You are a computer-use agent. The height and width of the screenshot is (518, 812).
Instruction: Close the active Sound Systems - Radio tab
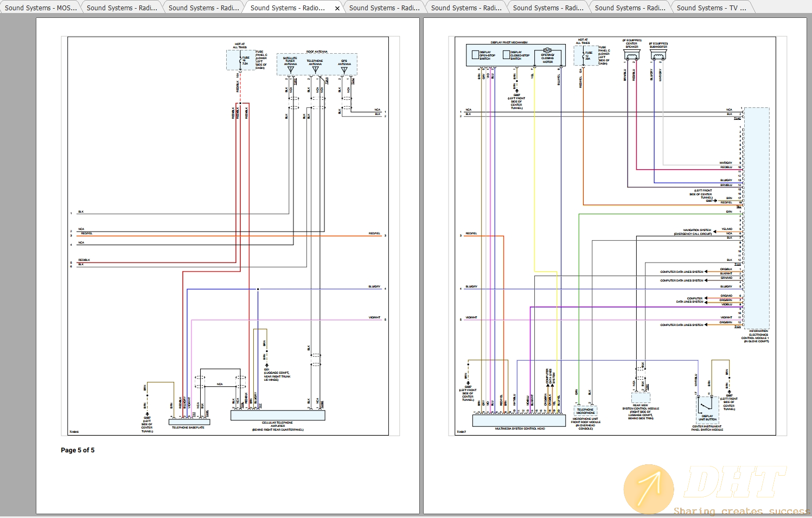click(337, 8)
